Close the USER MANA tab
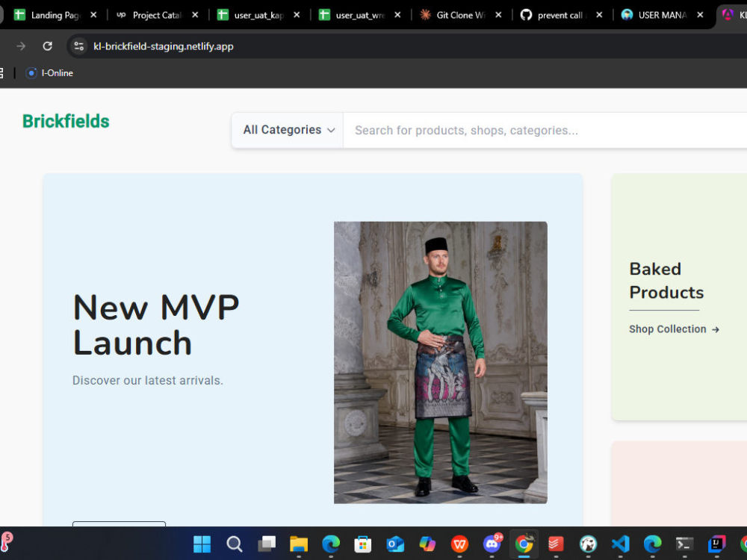The width and height of the screenshot is (747, 560). [701, 15]
